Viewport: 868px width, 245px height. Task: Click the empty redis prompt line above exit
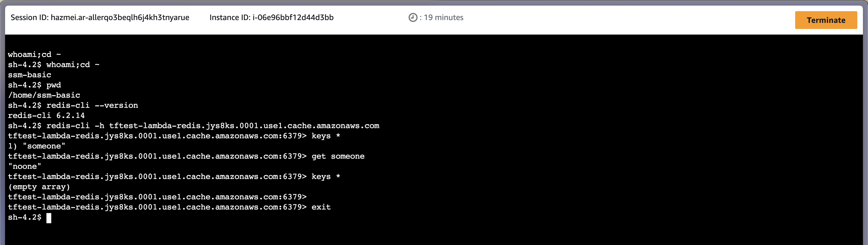[x=157, y=197]
